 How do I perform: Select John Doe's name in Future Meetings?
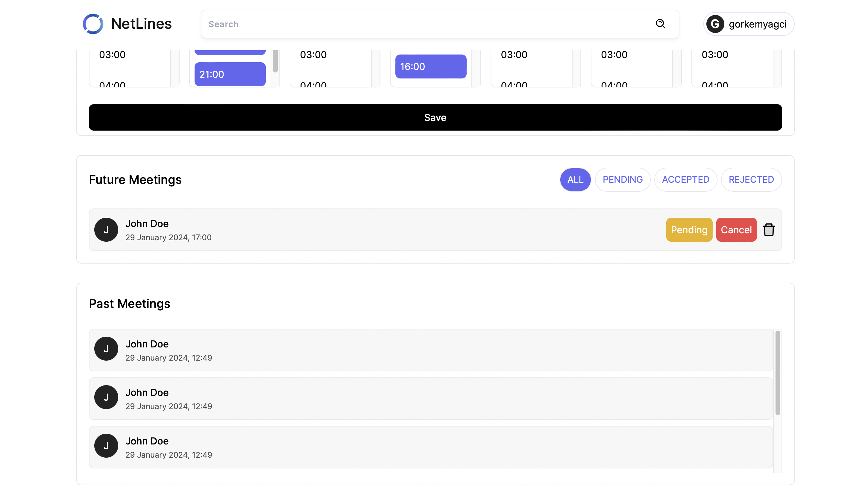[147, 224]
